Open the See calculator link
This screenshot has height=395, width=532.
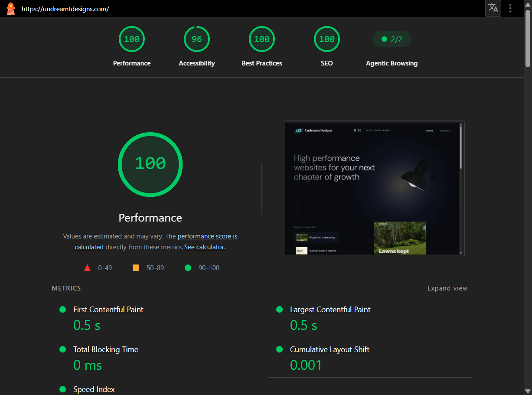[x=205, y=247]
